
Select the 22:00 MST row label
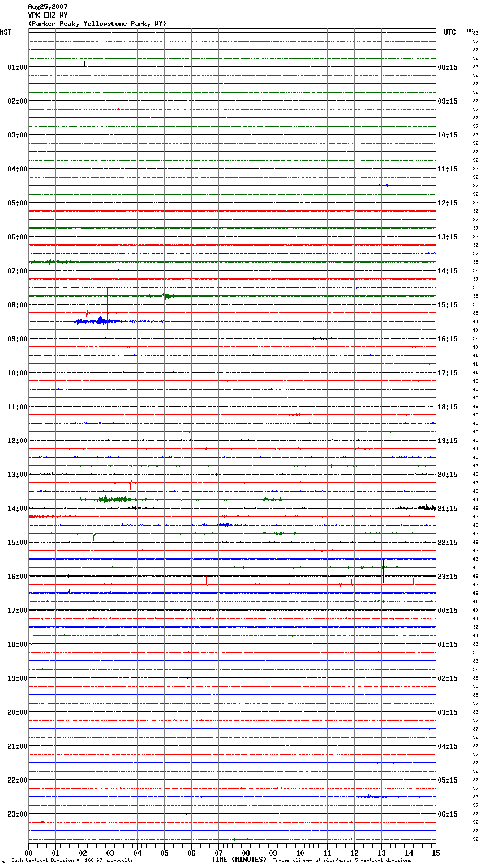18,780
